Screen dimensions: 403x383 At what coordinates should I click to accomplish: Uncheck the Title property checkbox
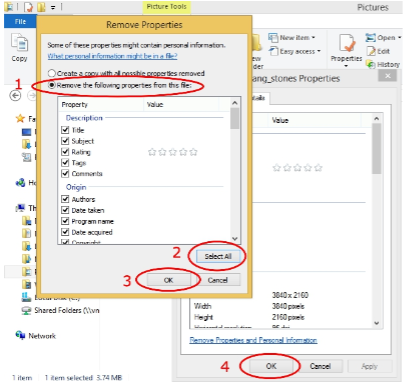[x=65, y=130]
